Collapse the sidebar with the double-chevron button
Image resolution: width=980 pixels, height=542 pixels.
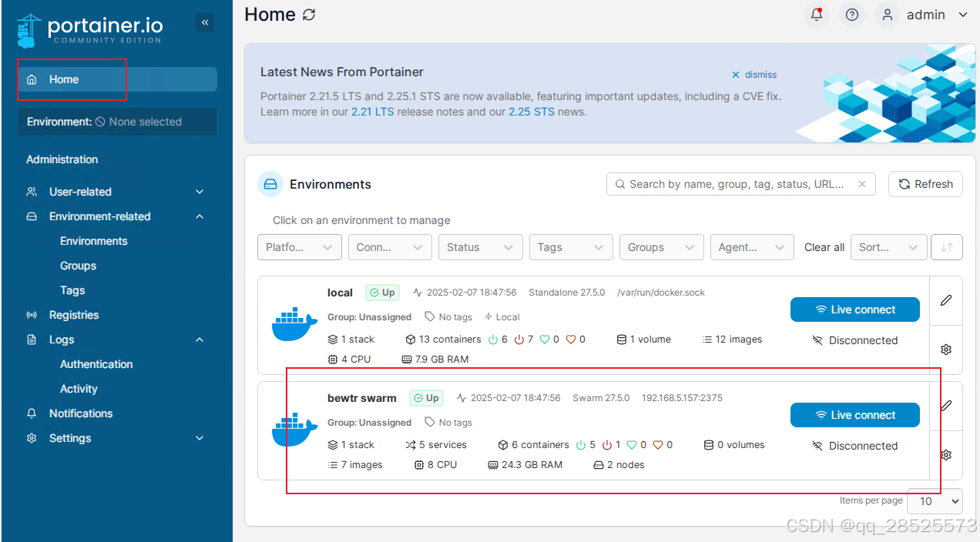tap(205, 22)
